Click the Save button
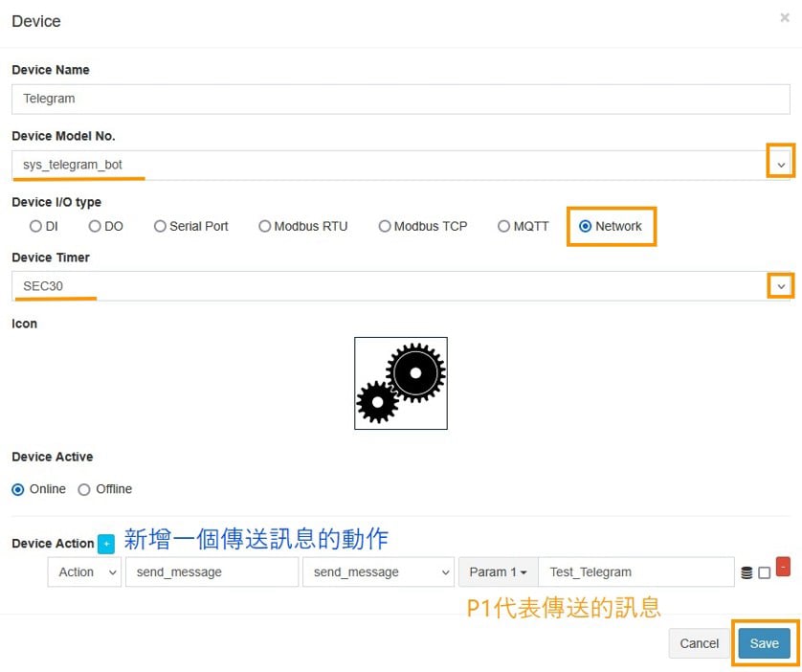This screenshot has width=802, height=672. (764, 643)
